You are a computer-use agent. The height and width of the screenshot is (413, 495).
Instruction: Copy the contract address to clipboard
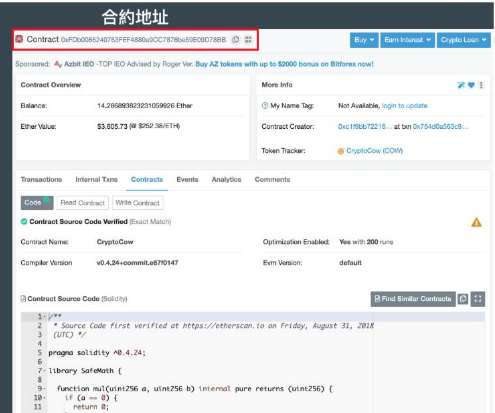pos(236,39)
